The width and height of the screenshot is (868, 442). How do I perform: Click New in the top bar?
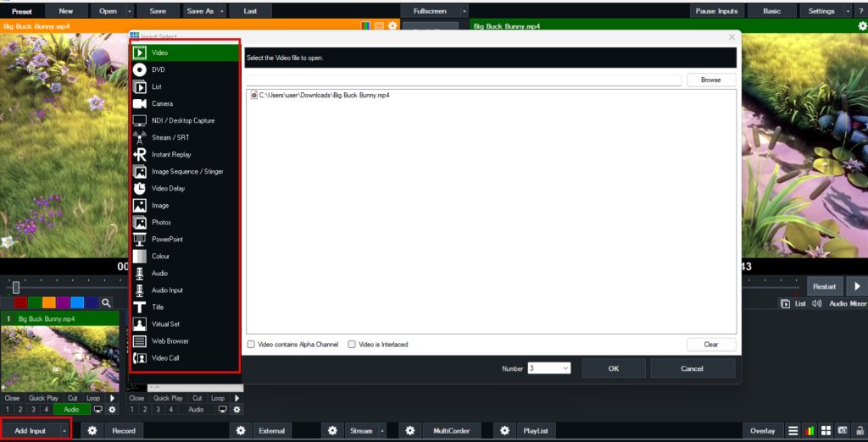pos(66,11)
